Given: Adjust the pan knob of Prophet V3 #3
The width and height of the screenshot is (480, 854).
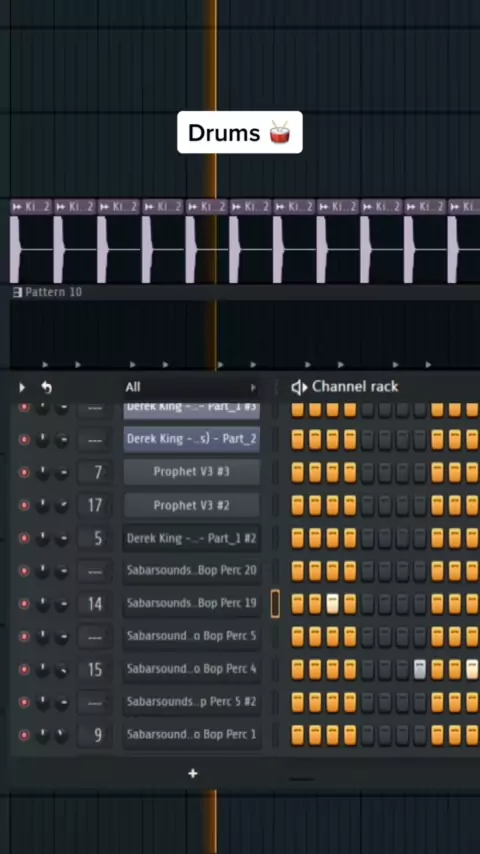Looking at the screenshot, I should 42,472.
